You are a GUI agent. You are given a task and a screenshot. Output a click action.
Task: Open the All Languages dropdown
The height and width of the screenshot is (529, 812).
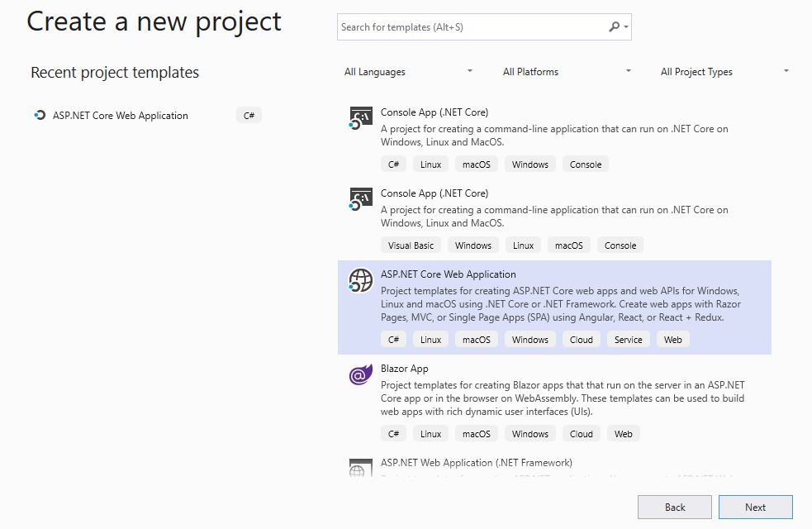click(x=408, y=72)
